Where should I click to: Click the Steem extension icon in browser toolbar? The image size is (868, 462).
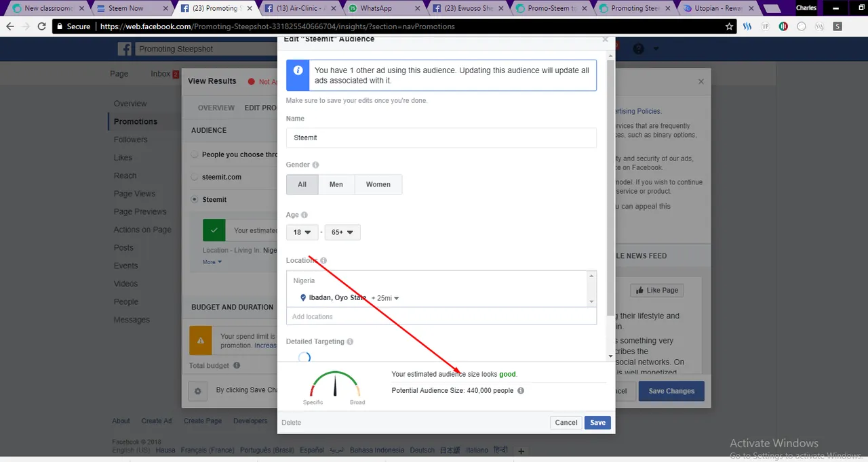click(748, 26)
